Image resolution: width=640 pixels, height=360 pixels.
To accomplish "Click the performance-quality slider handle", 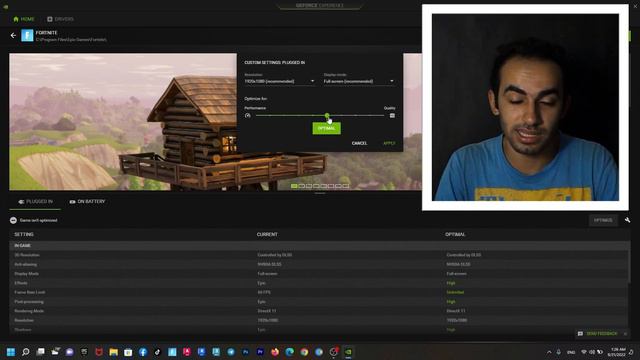I will 327,116.
